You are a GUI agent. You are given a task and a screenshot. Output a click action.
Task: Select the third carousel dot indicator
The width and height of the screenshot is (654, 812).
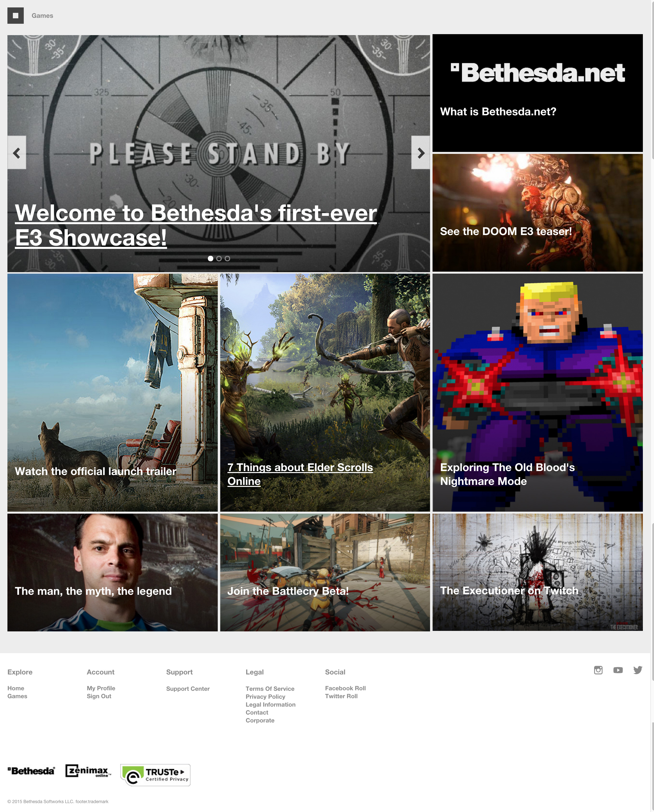pyautogui.click(x=227, y=258)
